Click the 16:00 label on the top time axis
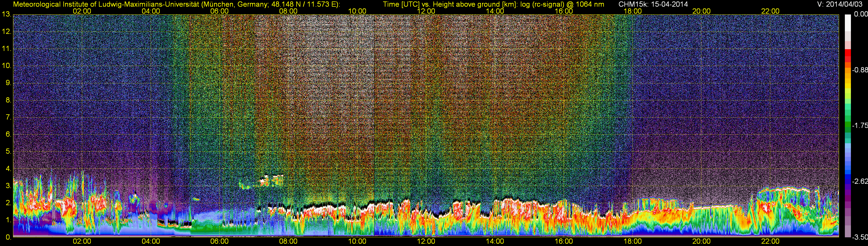 point(564,11)
